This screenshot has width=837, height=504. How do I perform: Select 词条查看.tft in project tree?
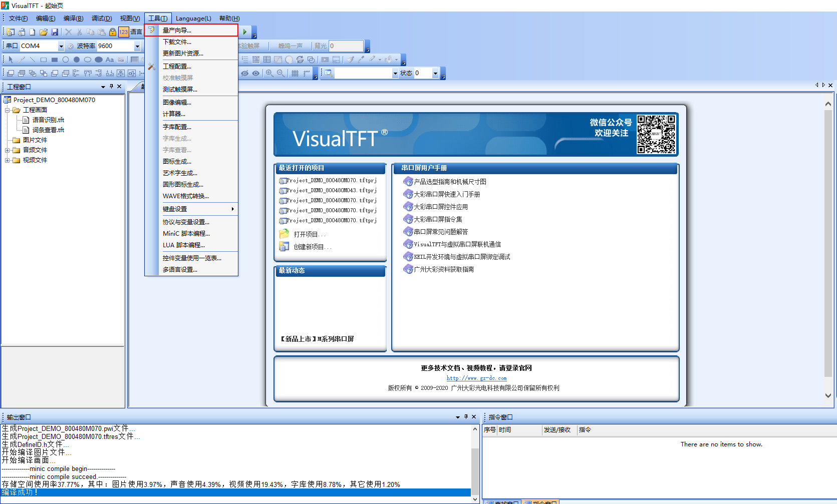pos(48,130)
